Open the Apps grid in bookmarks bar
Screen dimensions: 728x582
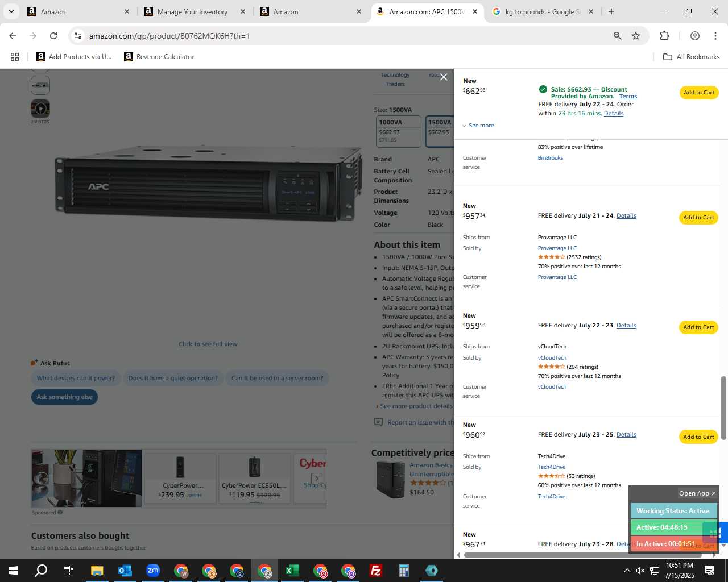(15, 57)
